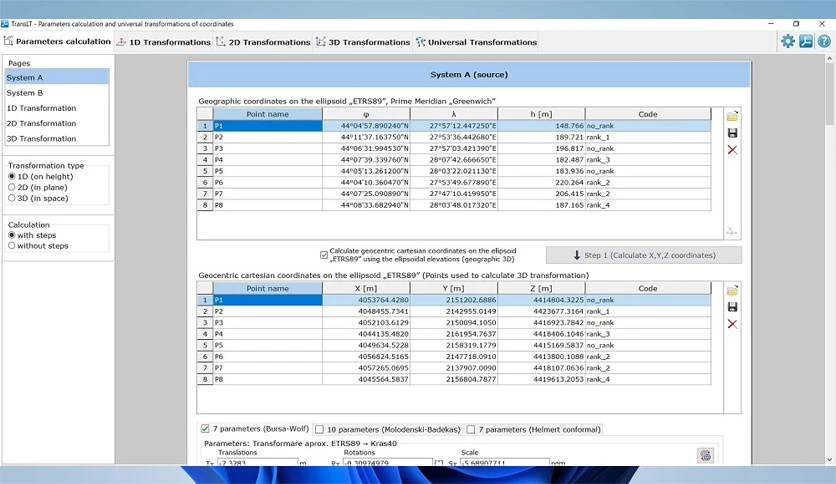Enable 10 parameters (Molodenski-Badekas)
The width and height of the screenshot is (836, 484).
[x=319, y=429]
